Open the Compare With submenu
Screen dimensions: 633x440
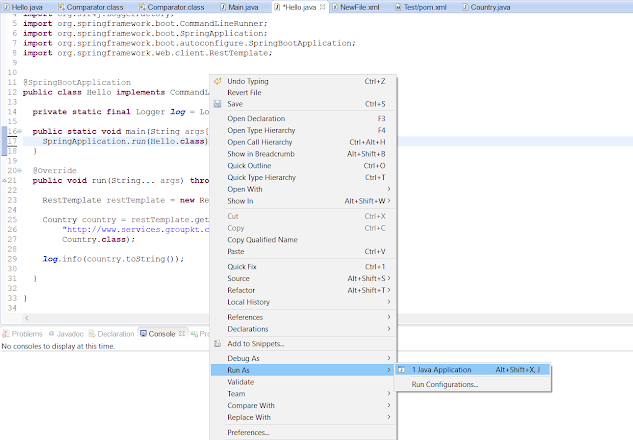[x=303, y=405]
